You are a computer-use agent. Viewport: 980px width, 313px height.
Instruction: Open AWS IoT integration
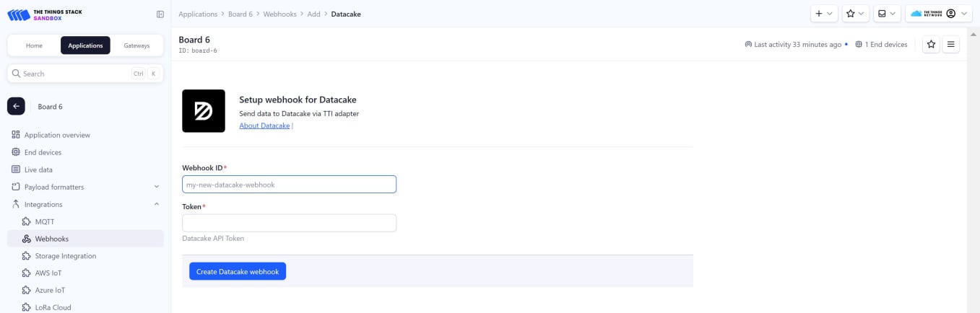(48, 273)
